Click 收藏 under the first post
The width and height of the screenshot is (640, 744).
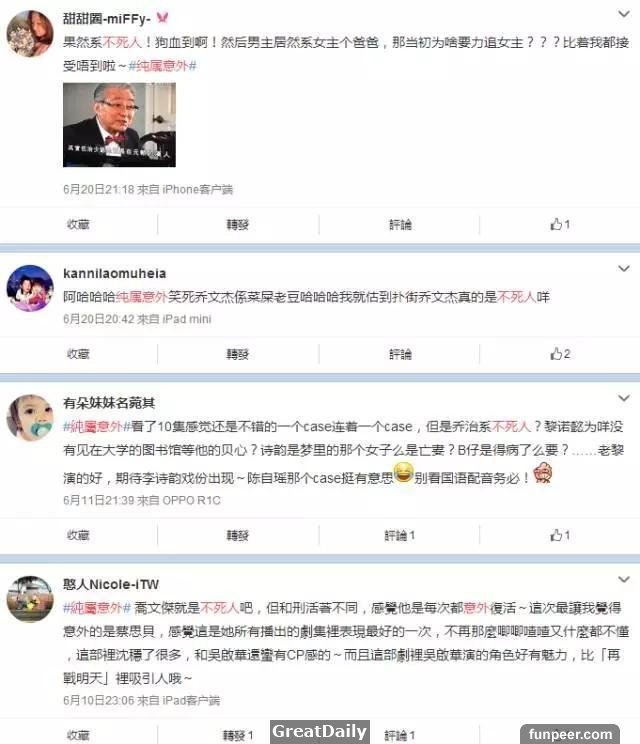78,224
